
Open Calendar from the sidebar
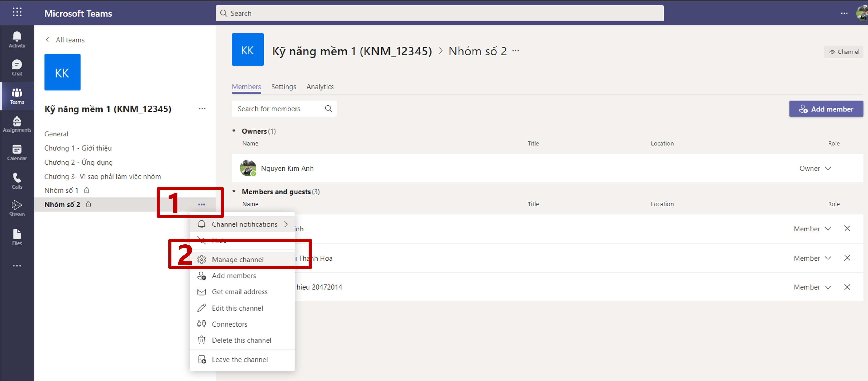coord(17,152)
